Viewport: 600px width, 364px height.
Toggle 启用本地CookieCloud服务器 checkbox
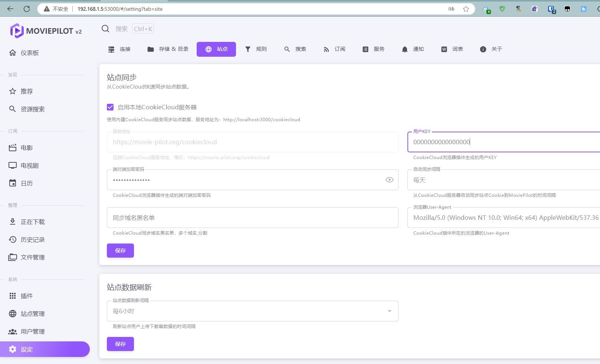110,107
